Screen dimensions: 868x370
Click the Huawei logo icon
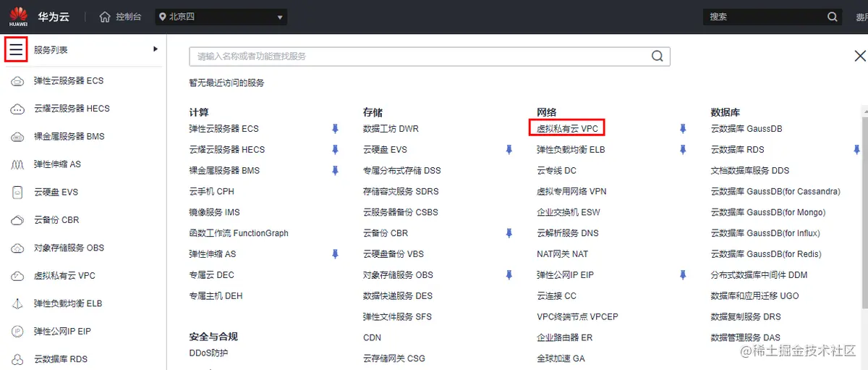18,16
